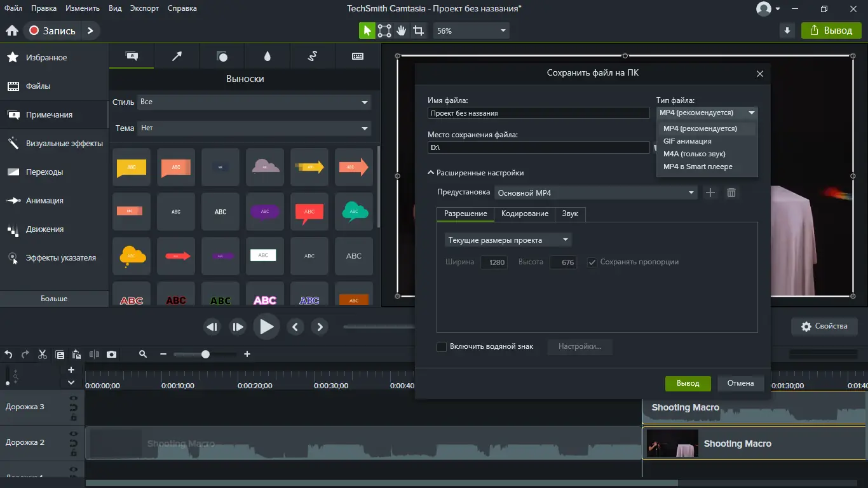Toggle visibility eye for Track 3
Screen dimensions: 868x488
74,398
